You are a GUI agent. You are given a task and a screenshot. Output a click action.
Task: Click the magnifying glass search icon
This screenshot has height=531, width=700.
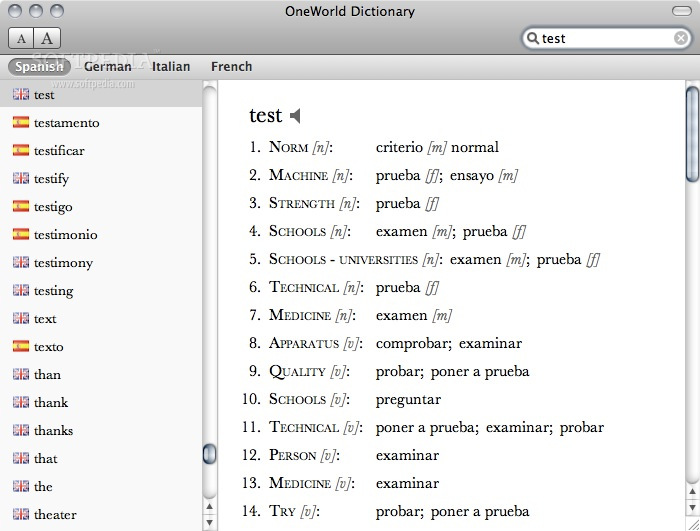pyautogui.click(x=533, y=38)
